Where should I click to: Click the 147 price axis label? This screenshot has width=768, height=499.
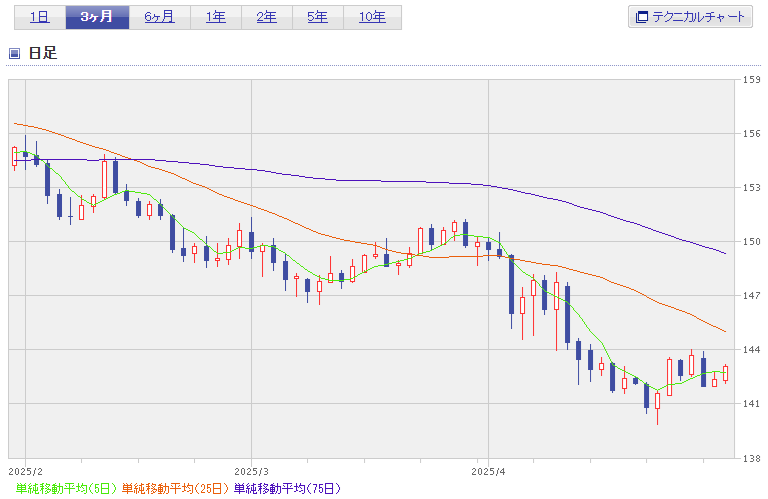(x=752, y=295)
